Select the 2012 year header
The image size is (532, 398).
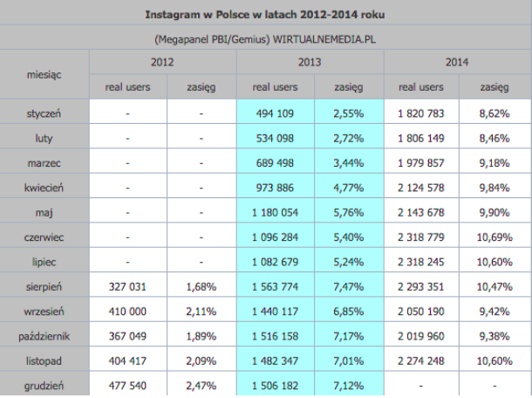162,62
